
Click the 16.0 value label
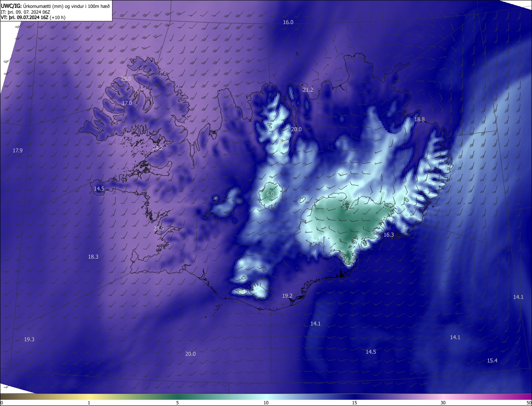288,22
